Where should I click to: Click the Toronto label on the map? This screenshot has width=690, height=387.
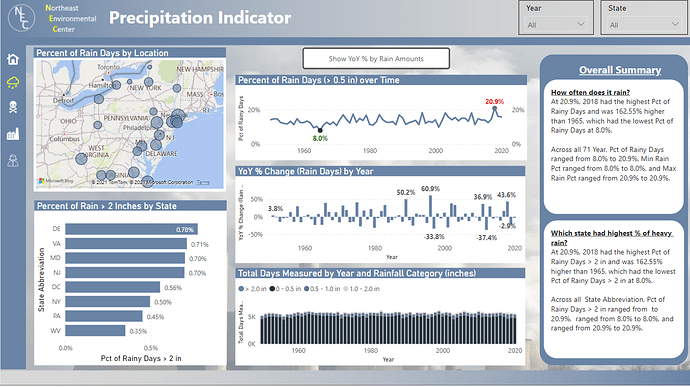point(108,66)
